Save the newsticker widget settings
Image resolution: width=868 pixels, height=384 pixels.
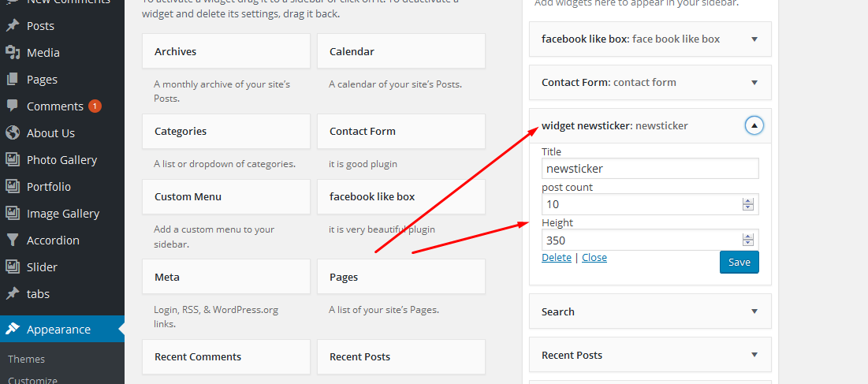coord(739,263)
